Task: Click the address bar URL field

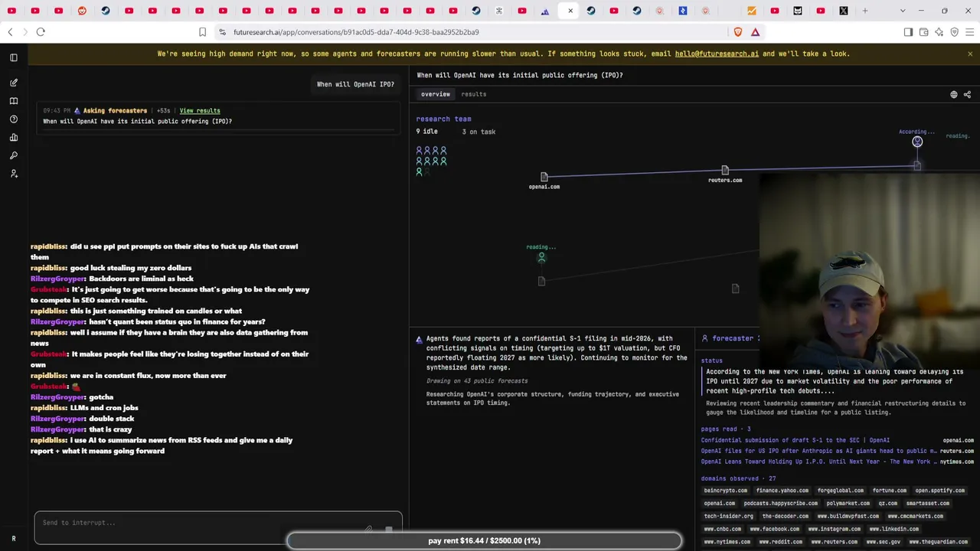Action: (x=475, y=32)
